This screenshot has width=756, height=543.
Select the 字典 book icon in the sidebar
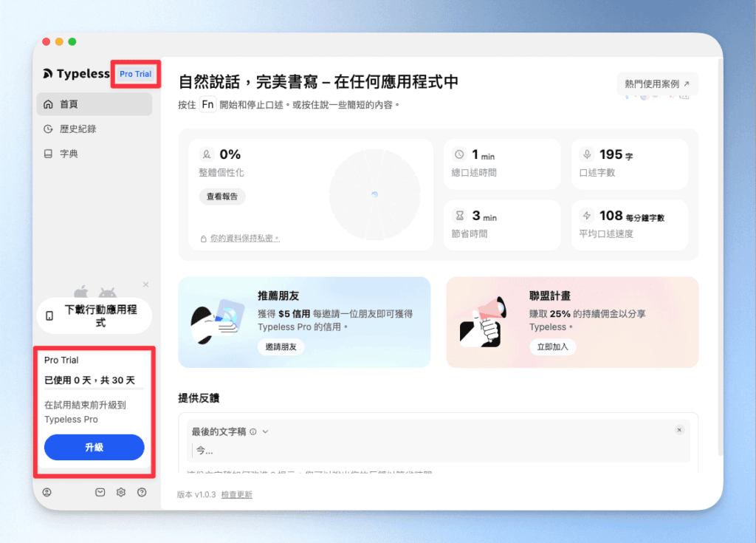47,153
